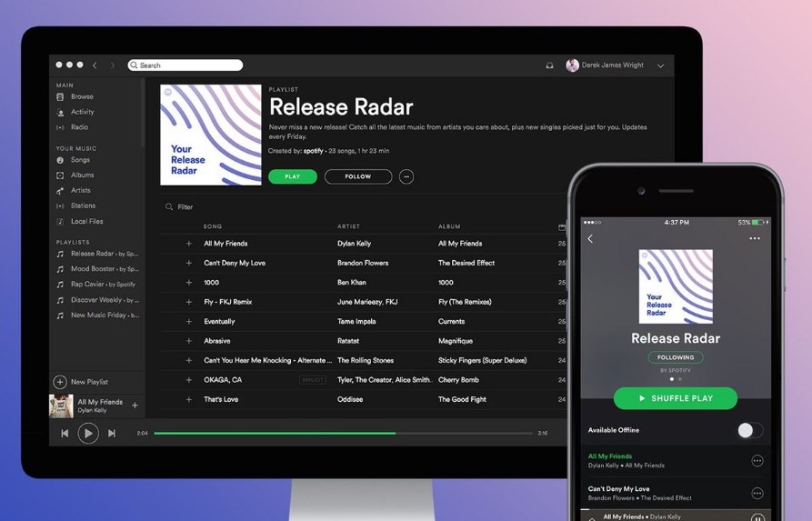Screen dimensions: 812x521
Task: Open options for 'All My Friends' on phone
Action: coord(757,461)
